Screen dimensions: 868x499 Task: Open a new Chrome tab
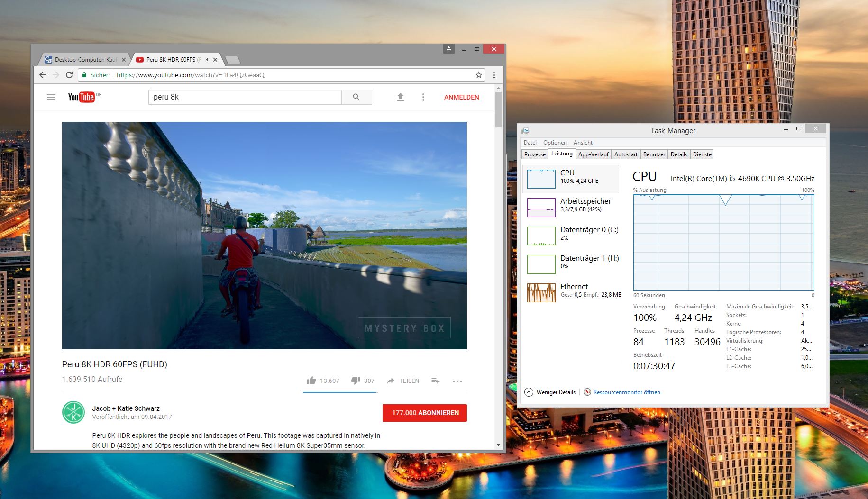point(232,60)
